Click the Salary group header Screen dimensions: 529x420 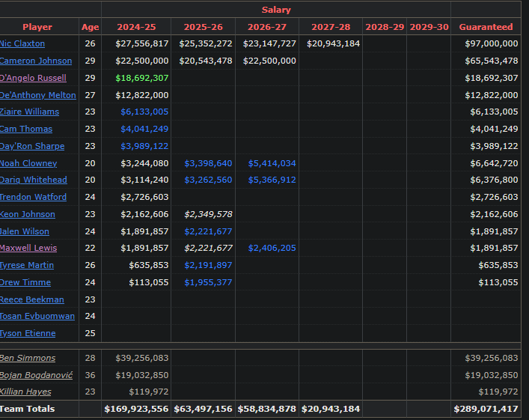[276, 10]
